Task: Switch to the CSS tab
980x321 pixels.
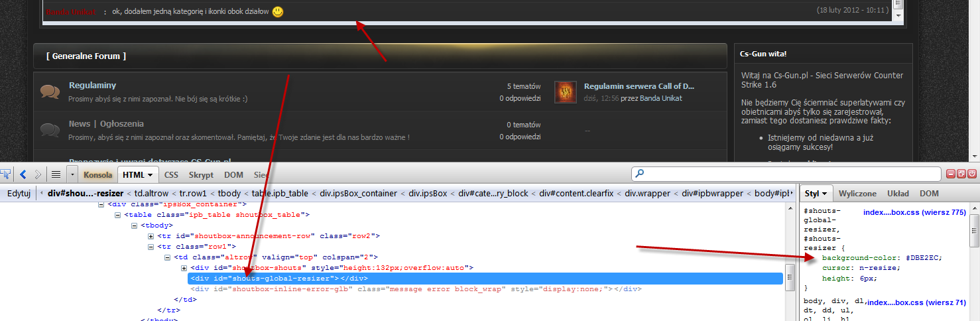Action: (171, 175)
